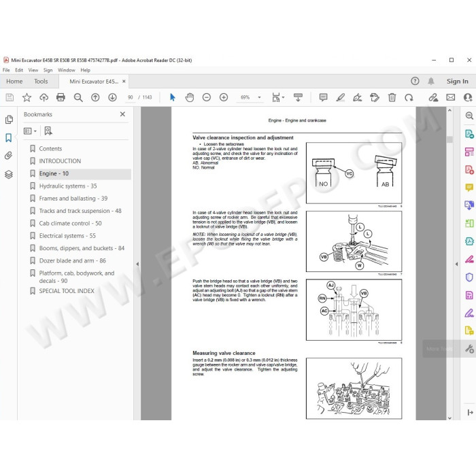Screen dimensions: 476x476
Task: Open the File menu
Action: click(6, 70)
